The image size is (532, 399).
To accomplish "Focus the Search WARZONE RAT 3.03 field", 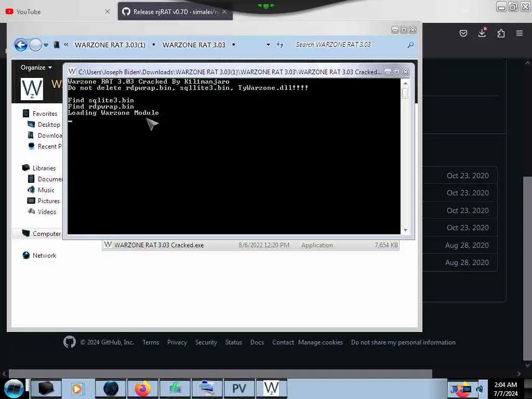I will point(350,45).
